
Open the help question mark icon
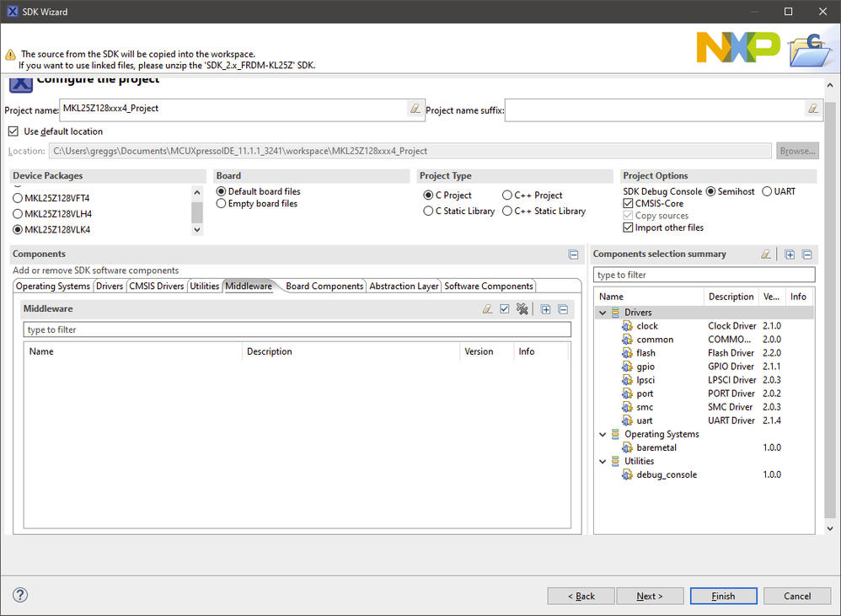pyautogui.click(x=20, y=595)
